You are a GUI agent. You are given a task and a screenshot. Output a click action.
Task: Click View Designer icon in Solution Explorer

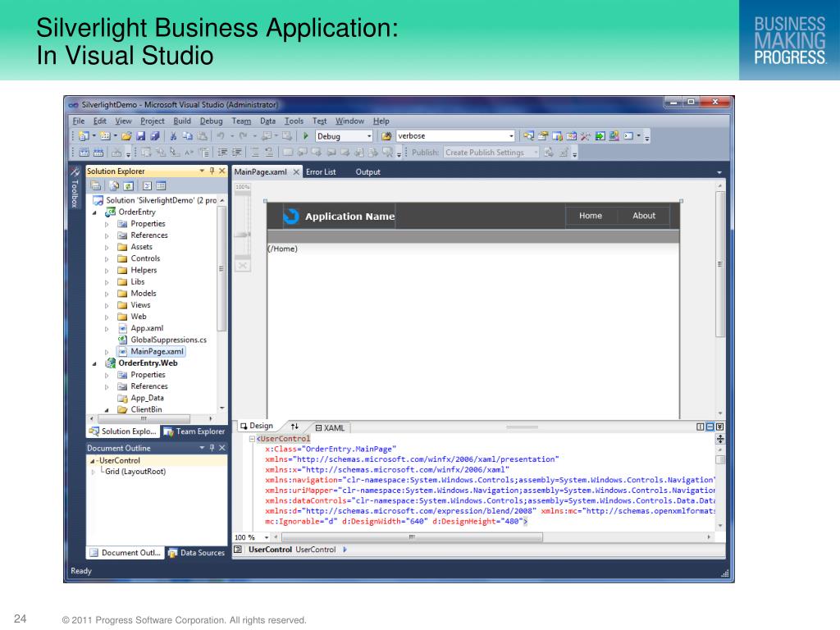click(161, 186)
